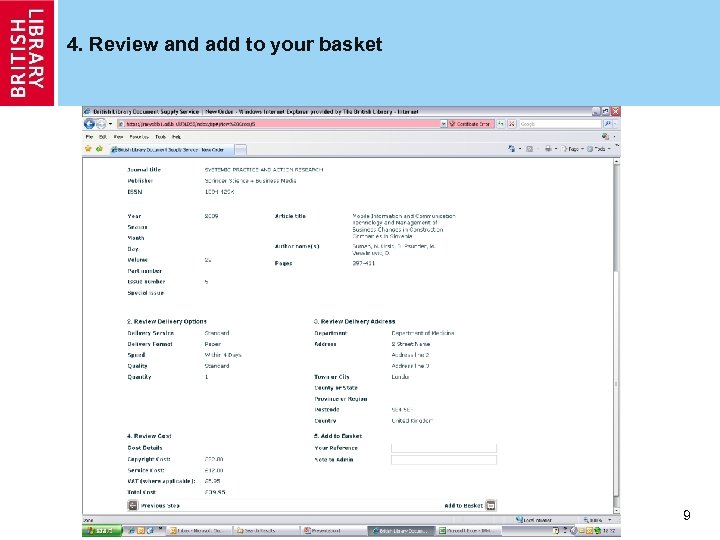
Task: Click the Search Results taskbar button
Action: pos(265,531)
